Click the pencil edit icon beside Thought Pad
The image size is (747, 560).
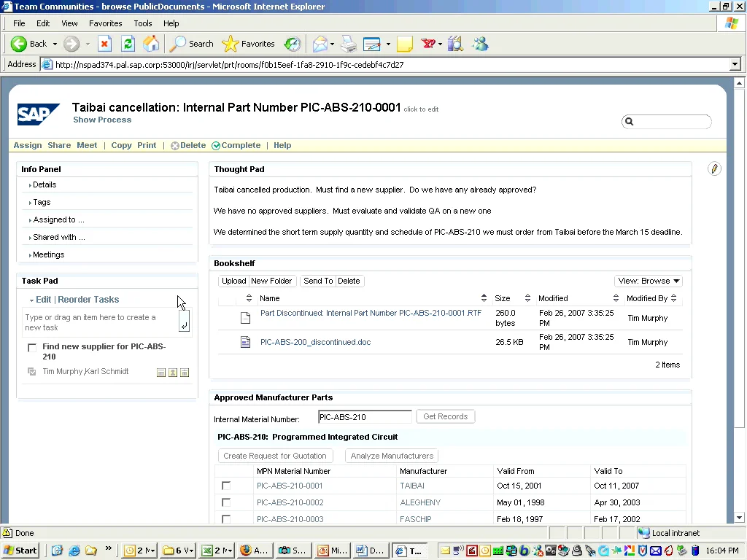[714, 168]
